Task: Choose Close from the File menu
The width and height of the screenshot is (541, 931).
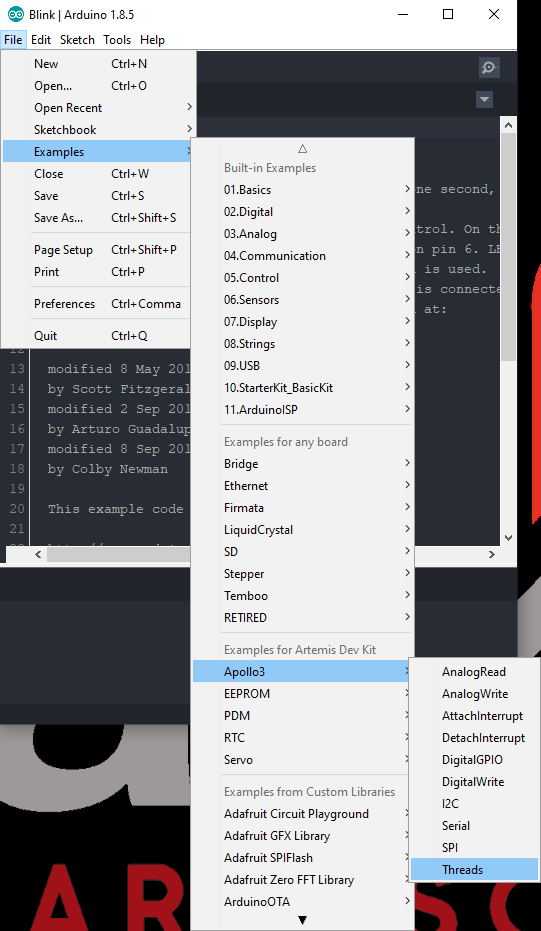Action: pos(98,174)
